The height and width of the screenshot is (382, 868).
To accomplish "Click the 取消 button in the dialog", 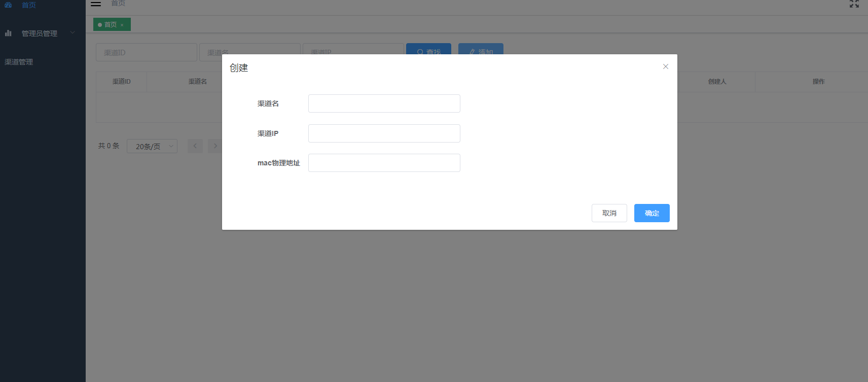I will click(x=609, y=213).
